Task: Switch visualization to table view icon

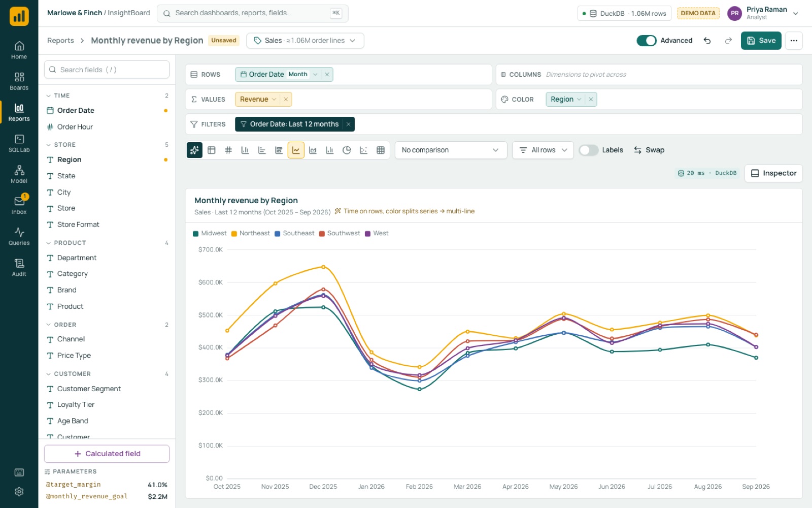Action: [212, 150]
